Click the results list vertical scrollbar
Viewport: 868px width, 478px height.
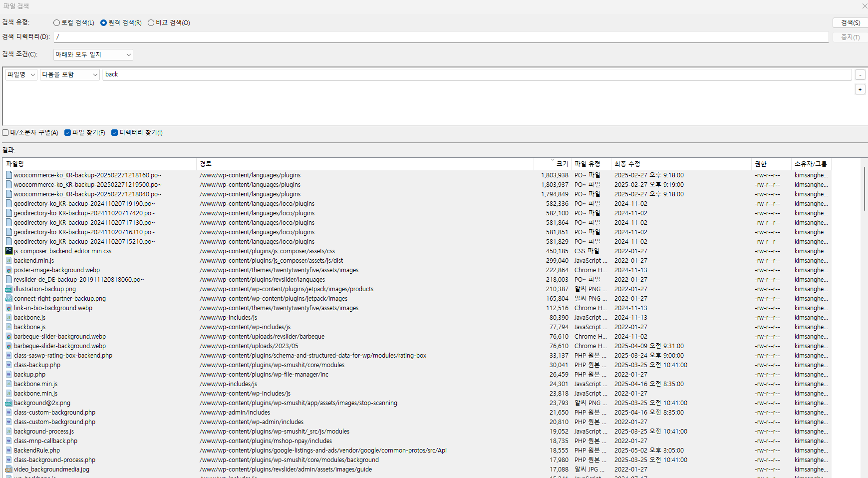click(x=864, y=190)
